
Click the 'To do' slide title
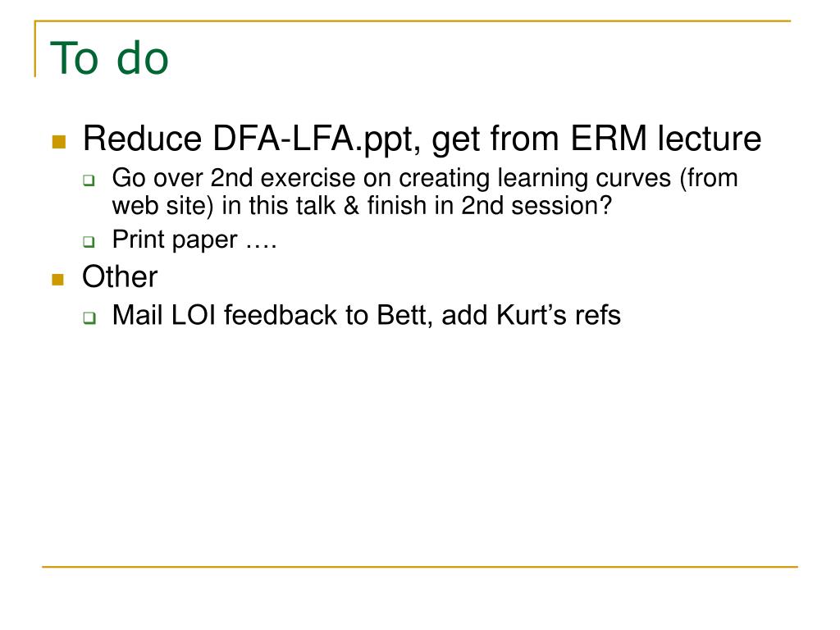pos(109,58)
